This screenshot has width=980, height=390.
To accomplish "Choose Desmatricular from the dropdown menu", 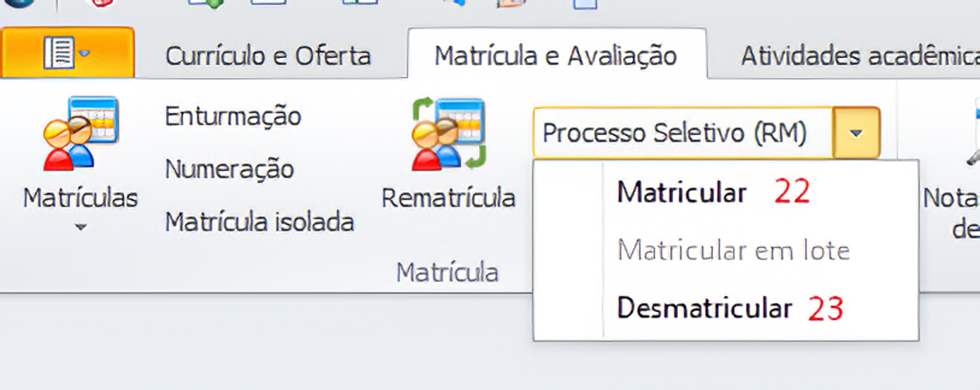I will [x=704, y=308].
